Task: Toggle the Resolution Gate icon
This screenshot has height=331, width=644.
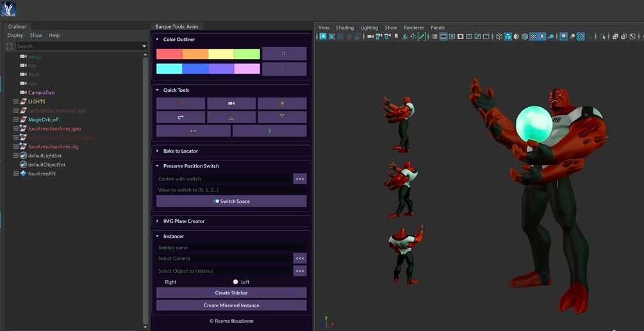Action: click(x=452, y=36)
